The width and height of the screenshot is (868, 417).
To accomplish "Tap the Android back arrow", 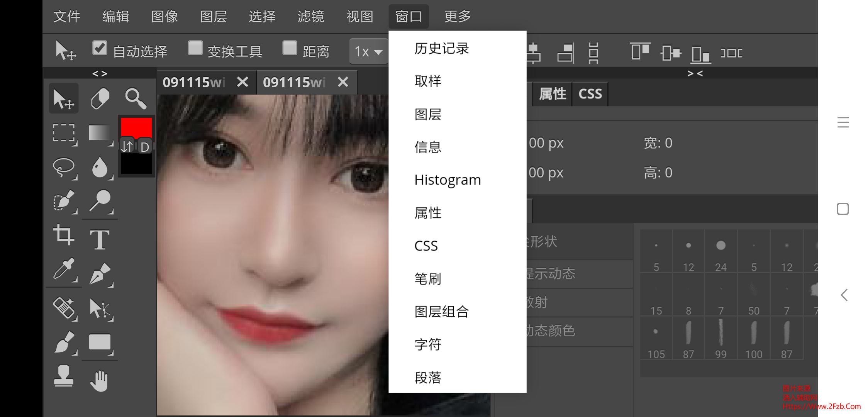I will click(x=844, y=295).
